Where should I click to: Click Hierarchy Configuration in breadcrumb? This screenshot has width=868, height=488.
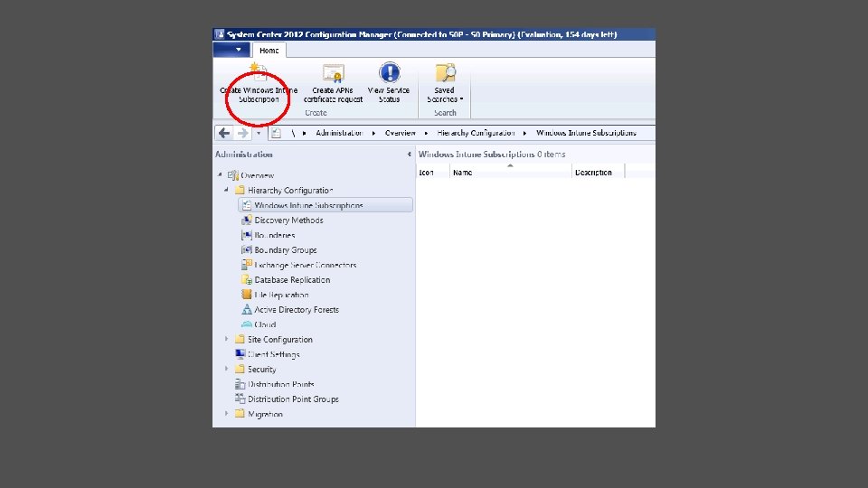point(476,133)
